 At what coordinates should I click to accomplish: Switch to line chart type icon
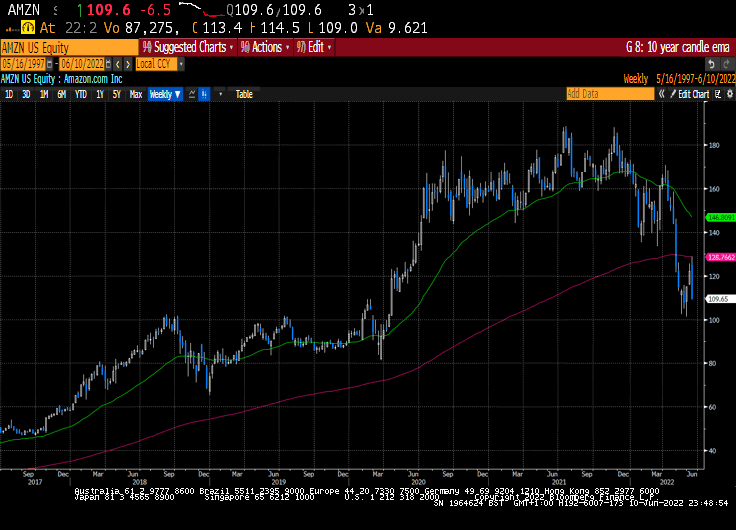point(192,94)
